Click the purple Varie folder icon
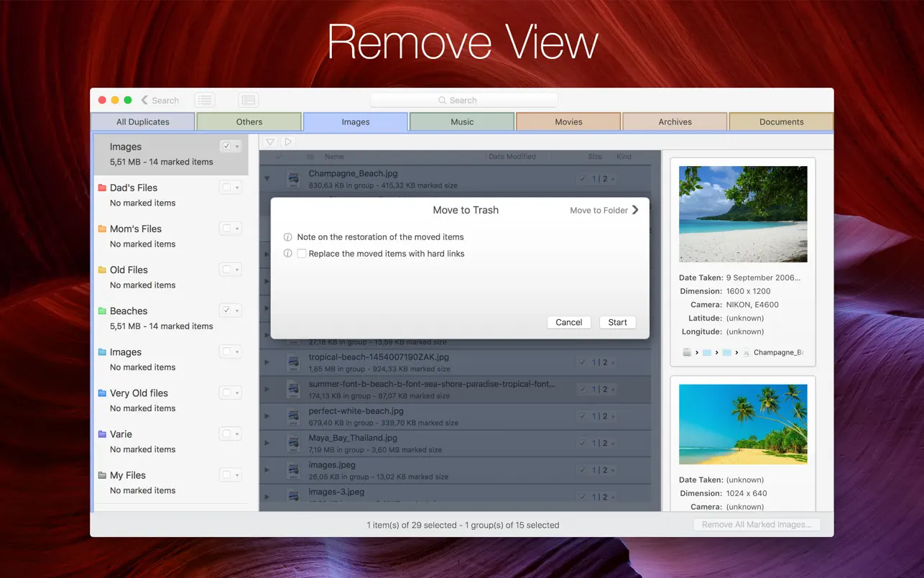This screenshot has height=578, width=924. pos(102,434)
